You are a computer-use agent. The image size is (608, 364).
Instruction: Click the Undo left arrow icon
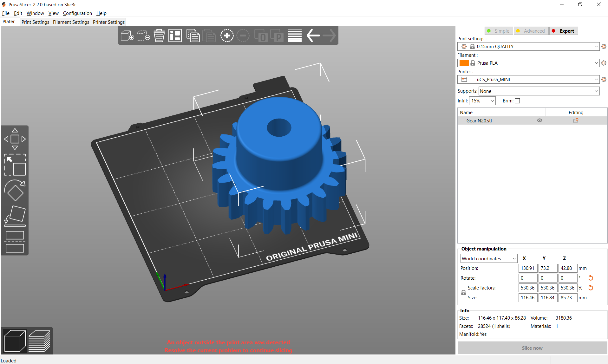pyautogui.click(x=313, y=36)
